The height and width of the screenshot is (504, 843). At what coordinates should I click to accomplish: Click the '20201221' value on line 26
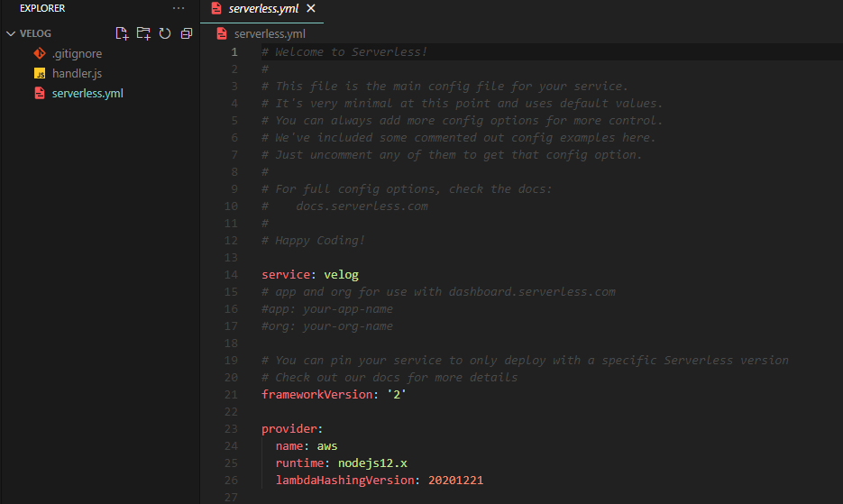tap(456, 481)
